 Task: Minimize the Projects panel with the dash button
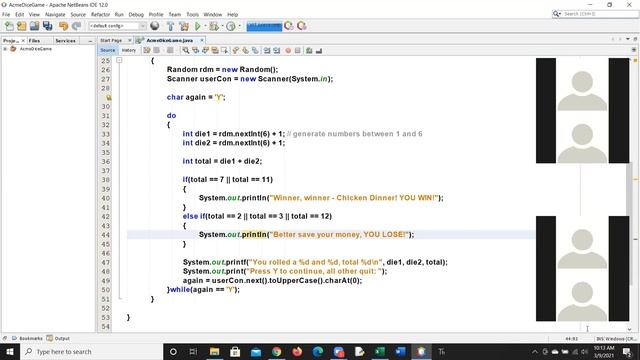pos(90,41)
